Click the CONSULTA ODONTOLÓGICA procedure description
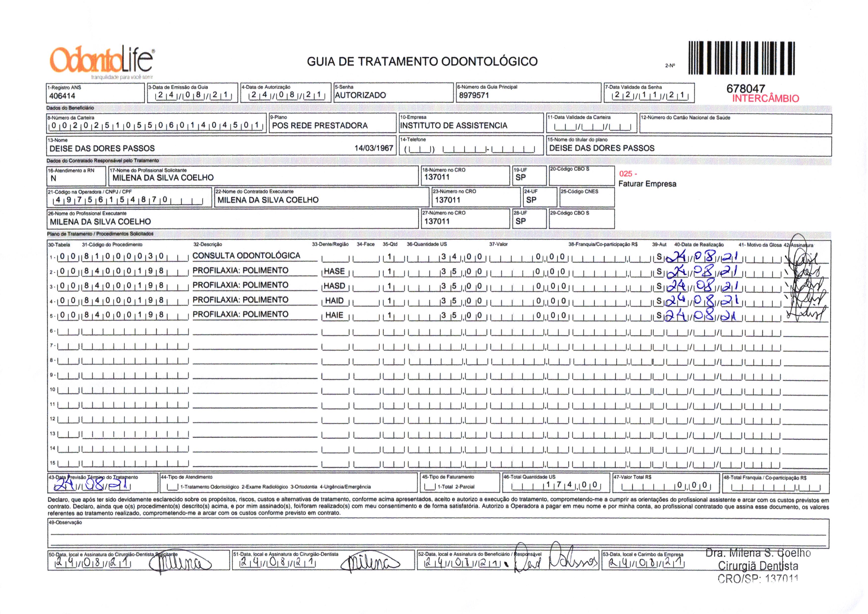 [246, 256]
